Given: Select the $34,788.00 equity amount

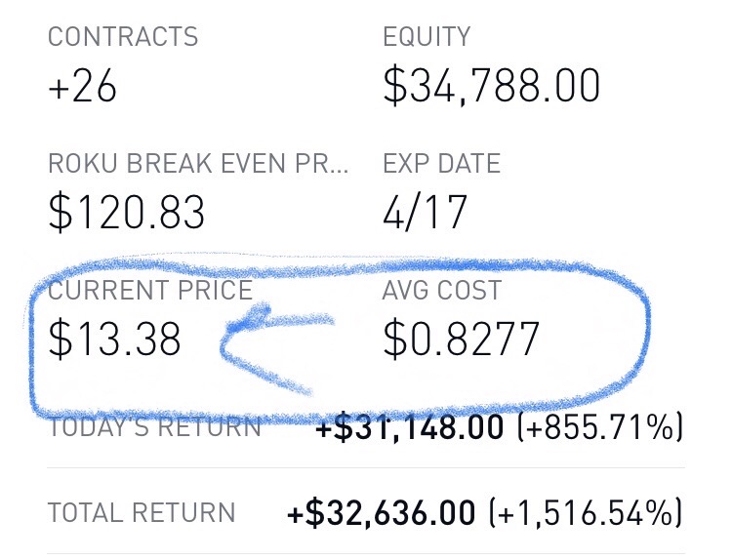Looking at the screenshot, I should [491, 86].
